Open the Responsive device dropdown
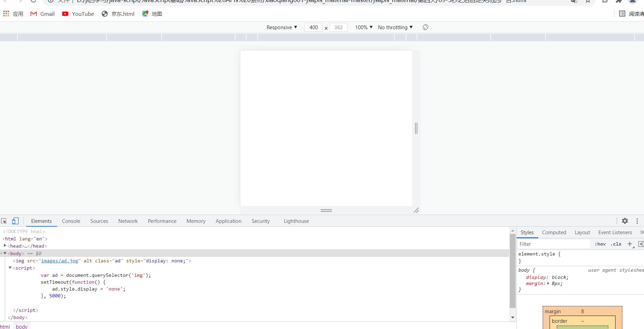Image resolution: width=644 pixels, height=329 pixels. 282,27
